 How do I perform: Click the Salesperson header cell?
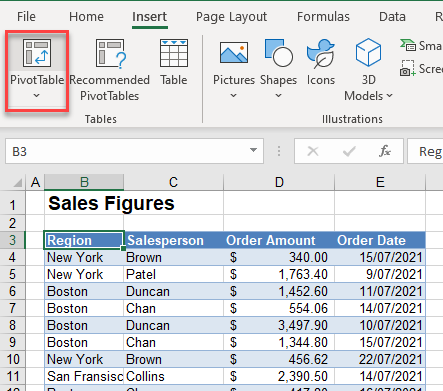pos(173,240)
